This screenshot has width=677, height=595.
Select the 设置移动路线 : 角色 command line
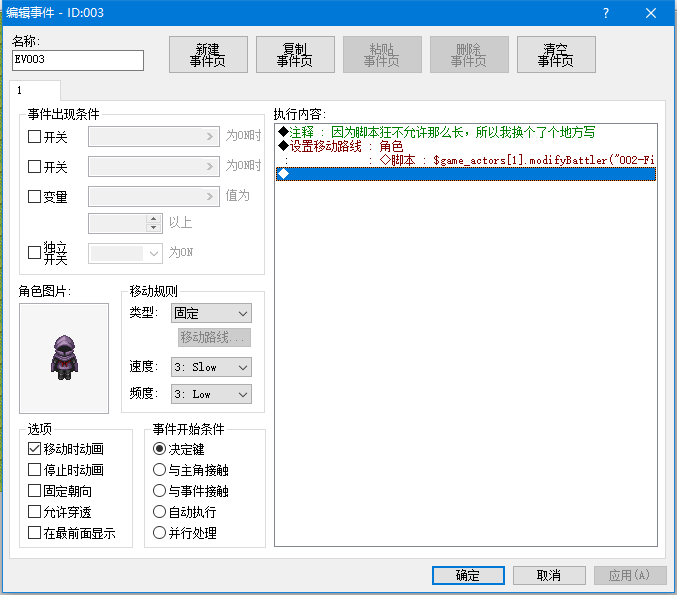(x=466, y=146)
